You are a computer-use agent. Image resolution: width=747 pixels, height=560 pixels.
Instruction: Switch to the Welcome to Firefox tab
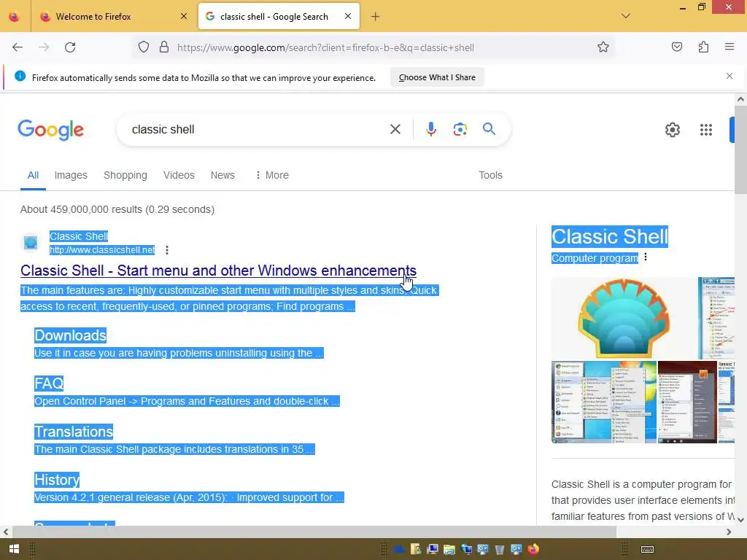(x=113, y=16)
